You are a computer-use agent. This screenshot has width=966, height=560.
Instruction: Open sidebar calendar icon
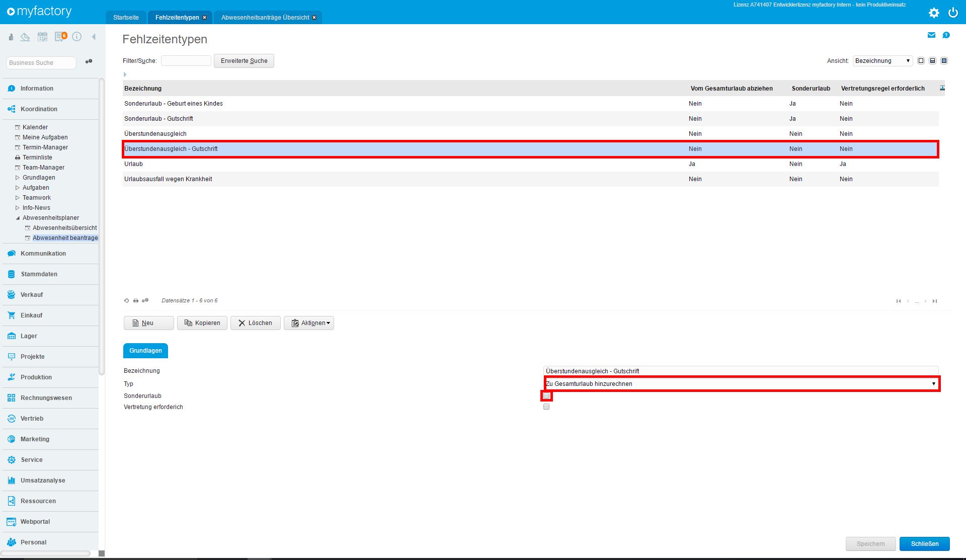(43, 37)
